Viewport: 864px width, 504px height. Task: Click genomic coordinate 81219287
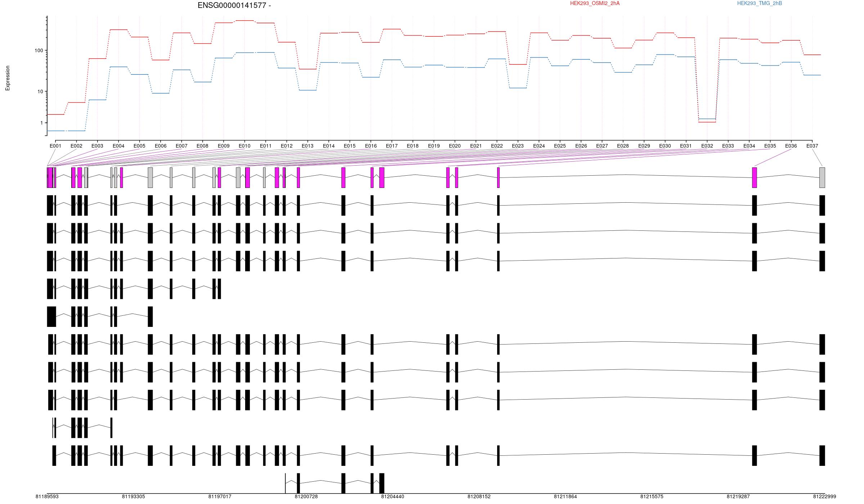pos(738,496)
